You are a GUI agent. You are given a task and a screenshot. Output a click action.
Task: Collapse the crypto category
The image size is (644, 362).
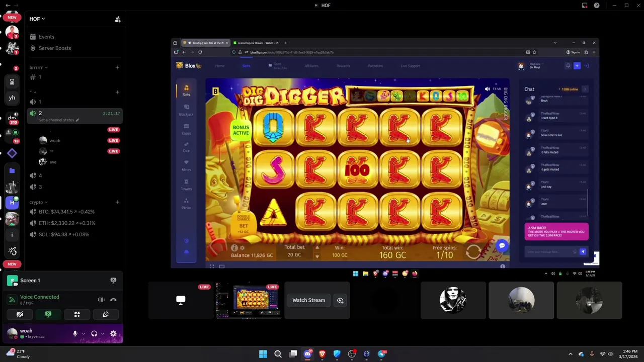(38, 202)
